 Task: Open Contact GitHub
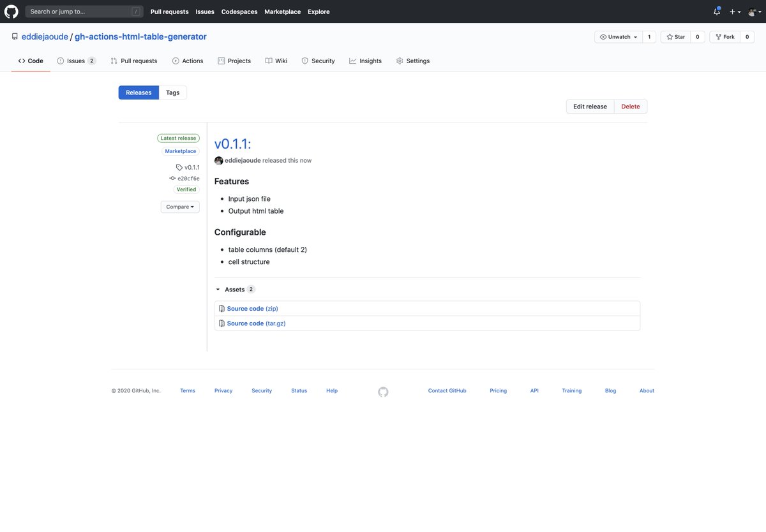[447, 391]
